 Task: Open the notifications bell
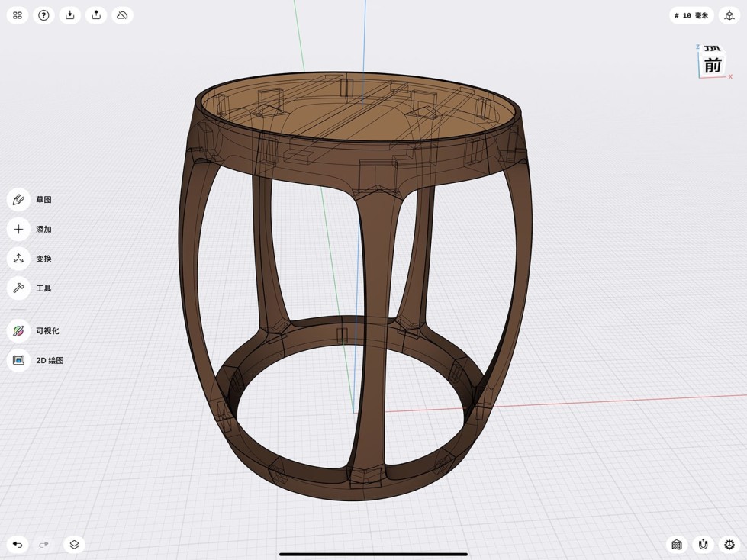pos(729,14)
